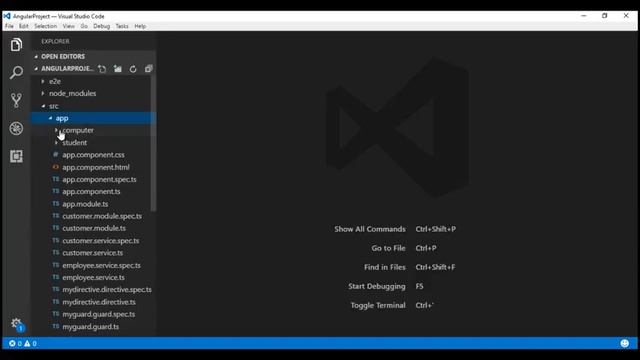
Task: Click the Start Debugging label
Action: tap(377, 286)
